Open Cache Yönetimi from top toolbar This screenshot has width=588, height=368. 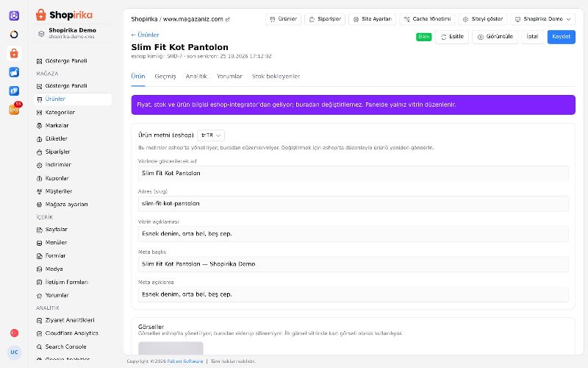tap(427, 19)
